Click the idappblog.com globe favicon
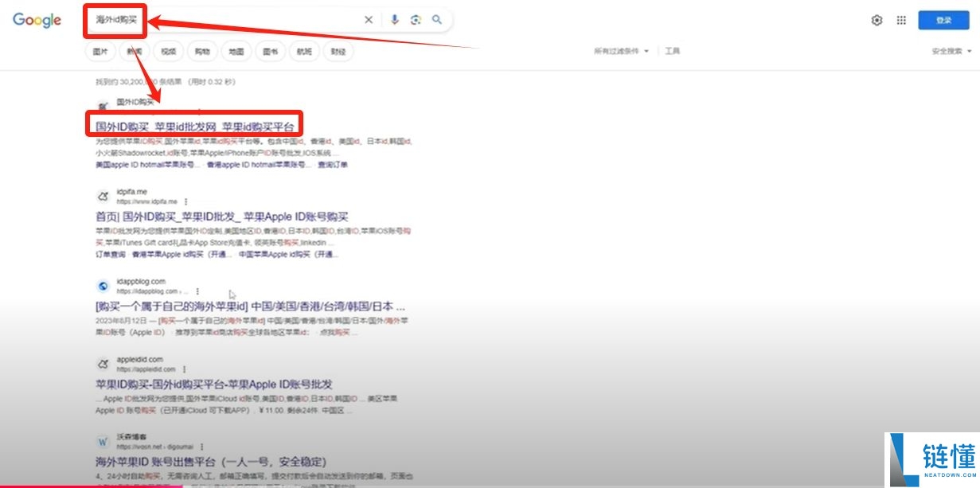 coord(103,286)
